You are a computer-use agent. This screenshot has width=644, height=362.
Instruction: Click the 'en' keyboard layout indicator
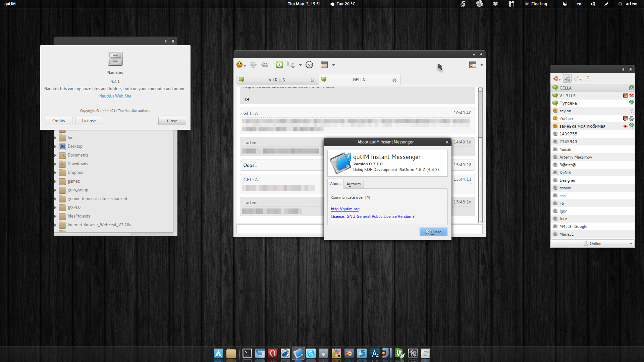click(579, 4)
